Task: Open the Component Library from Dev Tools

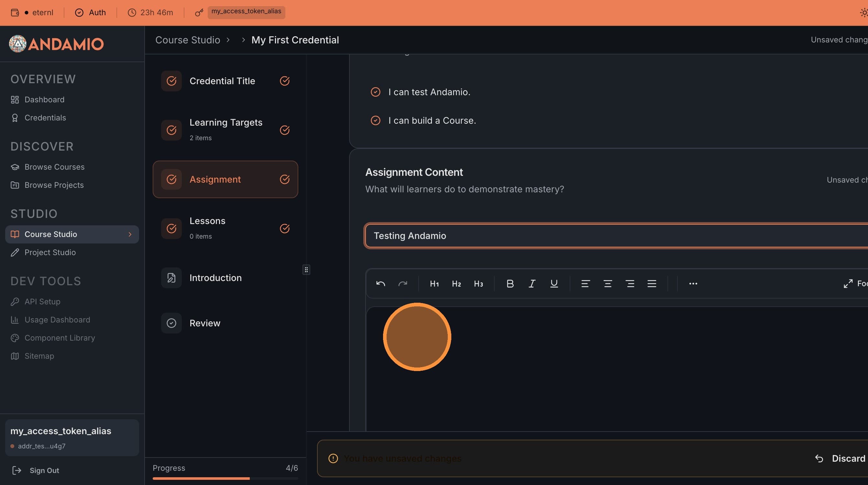Action: coord(60,338)
